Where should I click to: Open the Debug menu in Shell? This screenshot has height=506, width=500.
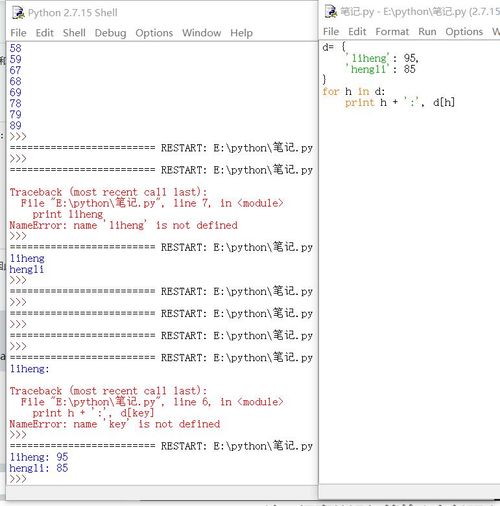(x=110, y=33)
